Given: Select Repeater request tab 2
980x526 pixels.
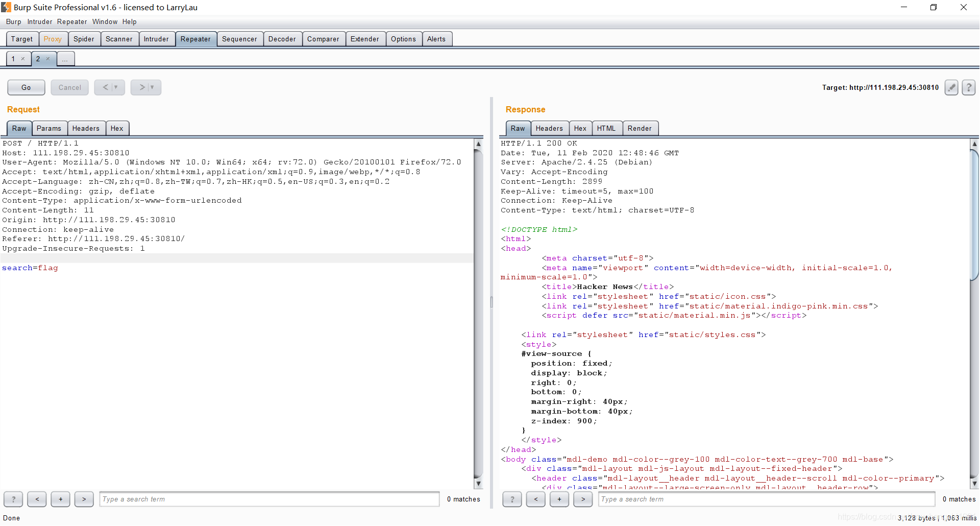Looking at the screenshot, I should 38,59.
